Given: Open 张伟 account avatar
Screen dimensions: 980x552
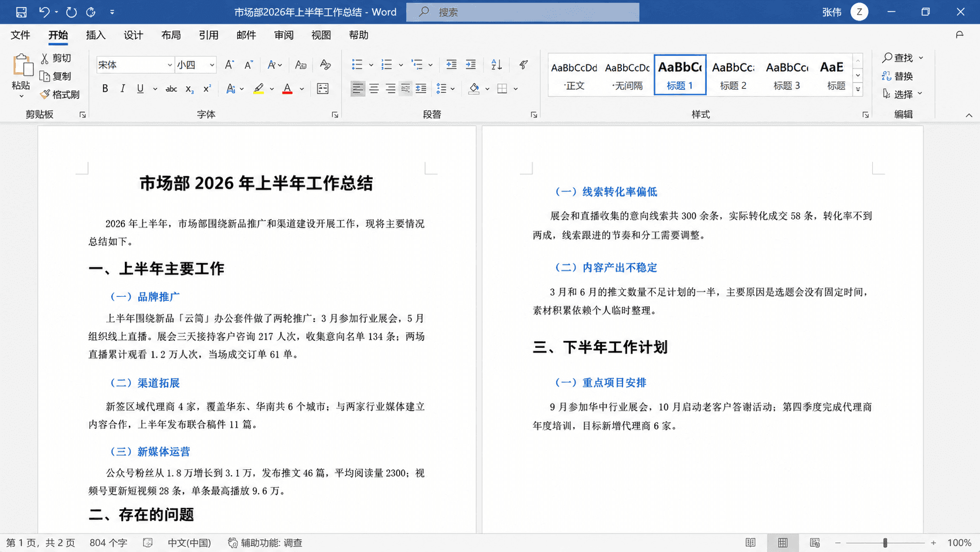Looking at the screenshot, I should pyautogui.click(x=859, y=12).
